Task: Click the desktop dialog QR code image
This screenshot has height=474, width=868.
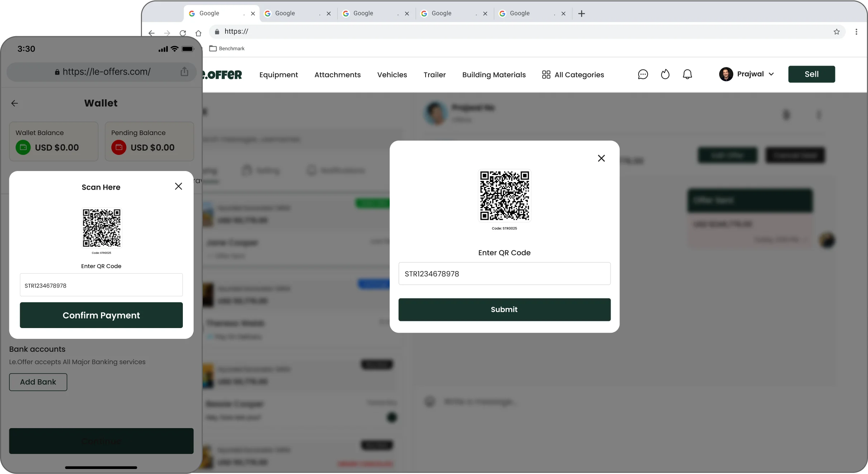Action: pos(504,196)
